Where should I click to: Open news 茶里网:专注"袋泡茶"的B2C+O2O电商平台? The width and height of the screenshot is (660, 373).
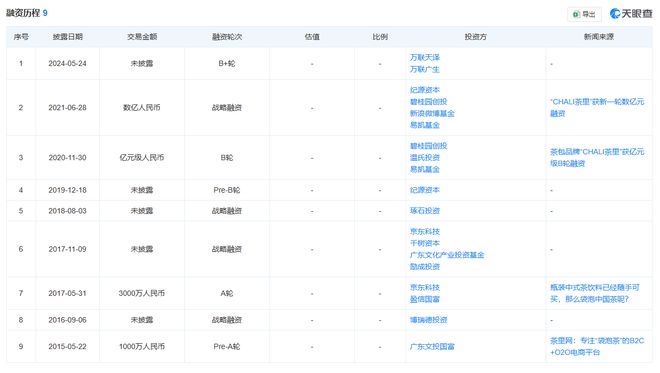597,346
